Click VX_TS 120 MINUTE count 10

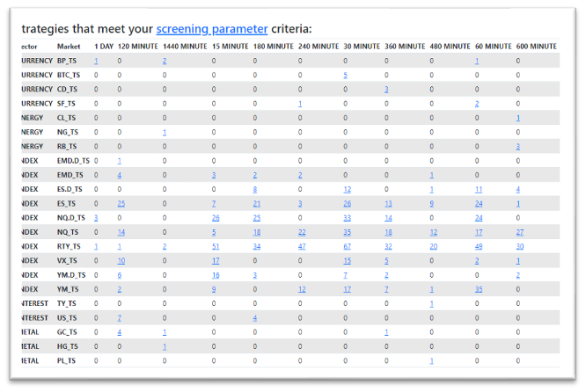coord(121,260)
